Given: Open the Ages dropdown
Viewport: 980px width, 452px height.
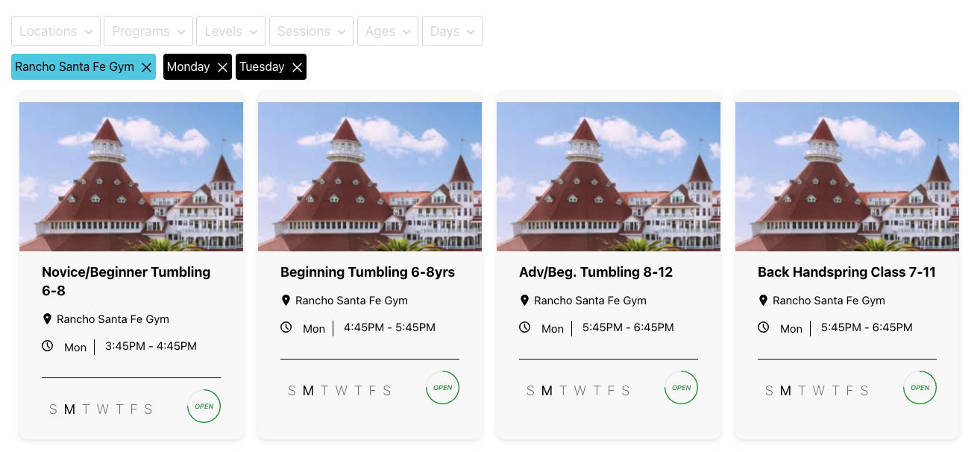Looking at the screenshot, I should pyautogui.click(x=387, y=31).
